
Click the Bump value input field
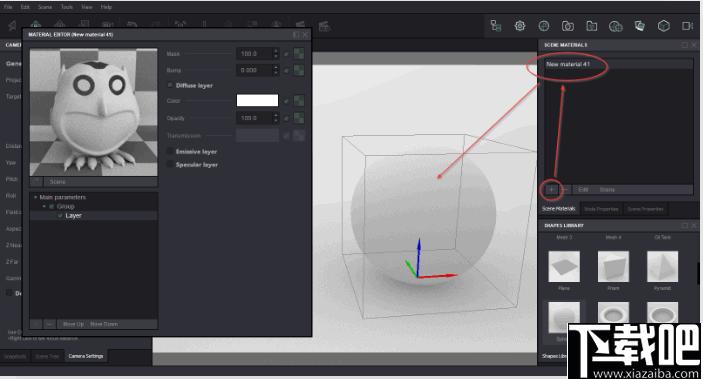[254, 70]
